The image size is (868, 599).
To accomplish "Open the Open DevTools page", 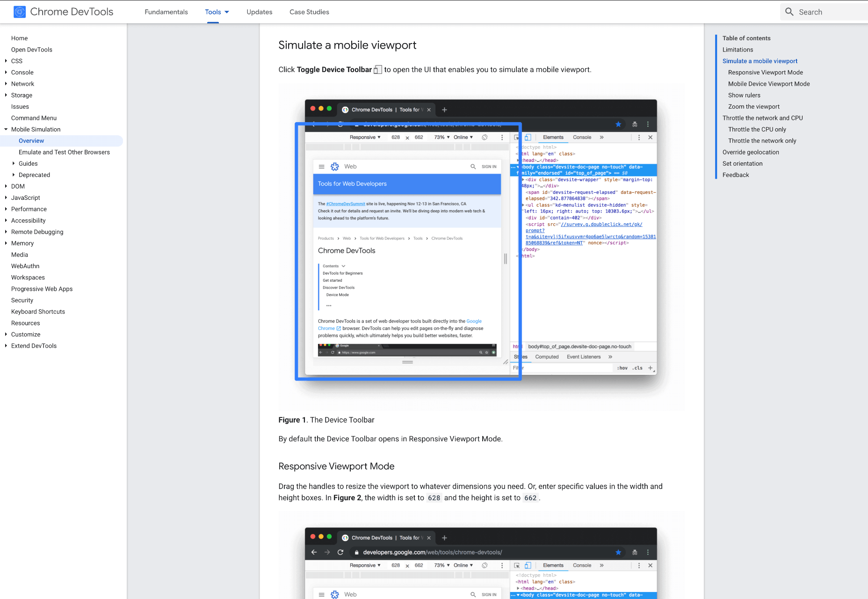I will (32, 50).
